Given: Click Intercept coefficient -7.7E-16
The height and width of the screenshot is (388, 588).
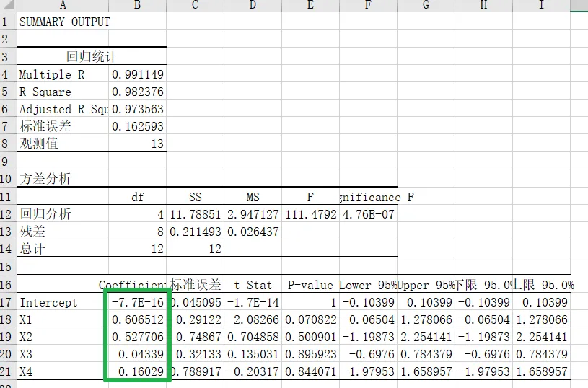Looking at the screenshot, I should tap(137, 301).
